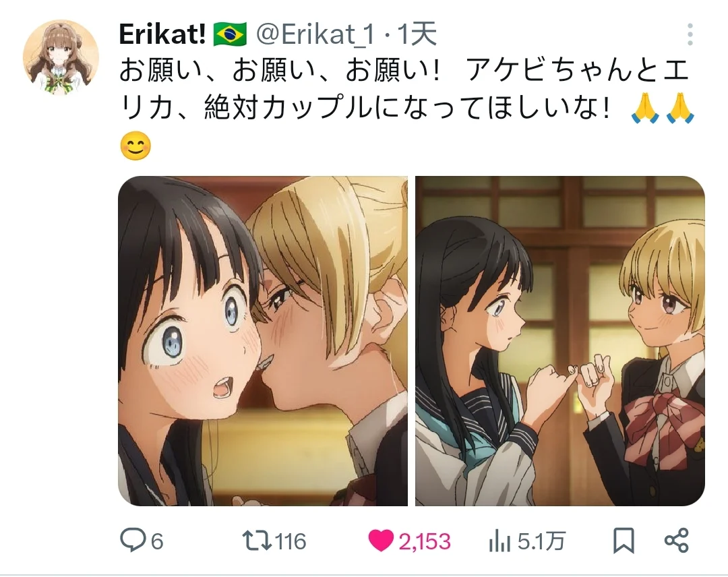This screenshot has height=577, width=728.
Task: Click the retweet count 116
Action: click(291, 542)
